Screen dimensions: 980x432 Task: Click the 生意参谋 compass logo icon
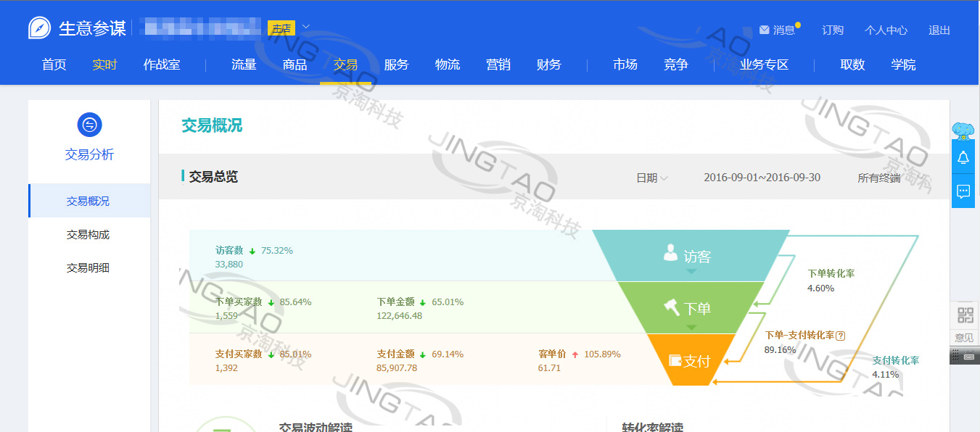coord(40,28)
